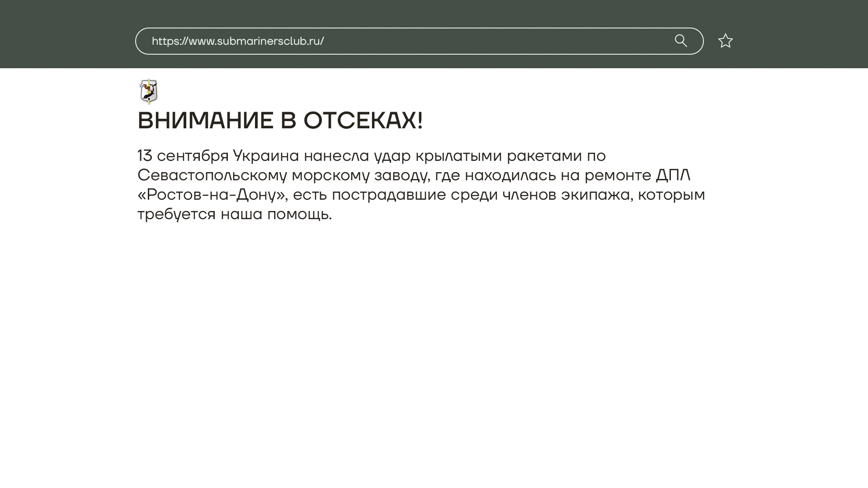Click the date text "13 сентября"
The width and height of the screenshot is (868, 488).
[x=183, y=155]
